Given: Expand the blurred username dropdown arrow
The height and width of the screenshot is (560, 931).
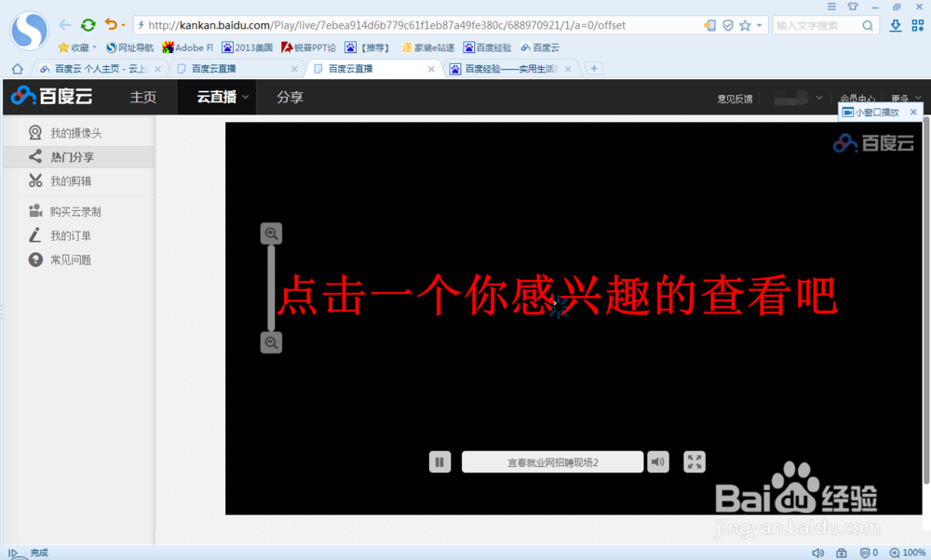Looking at the screenshot, I should (818, 98).
